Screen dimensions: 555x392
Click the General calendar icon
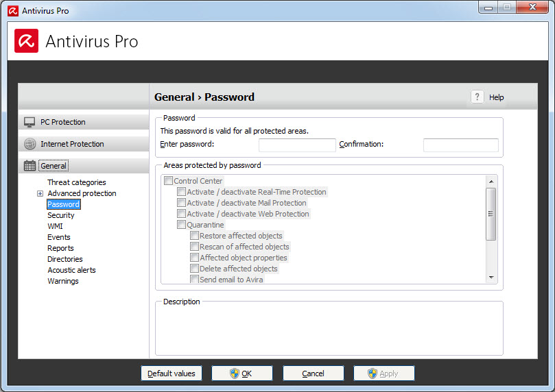[29, 165]
